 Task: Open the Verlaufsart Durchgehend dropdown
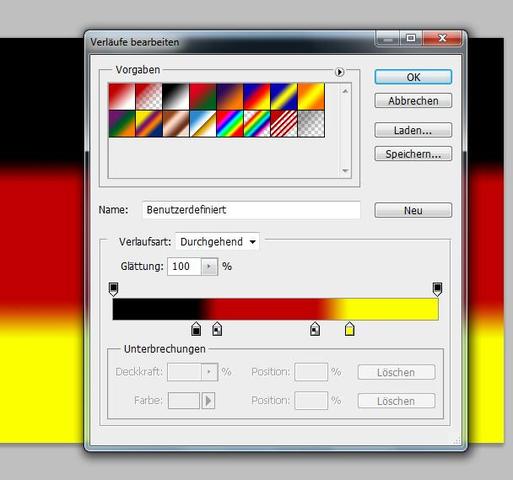pyautogui.click(x=217, y=242)
